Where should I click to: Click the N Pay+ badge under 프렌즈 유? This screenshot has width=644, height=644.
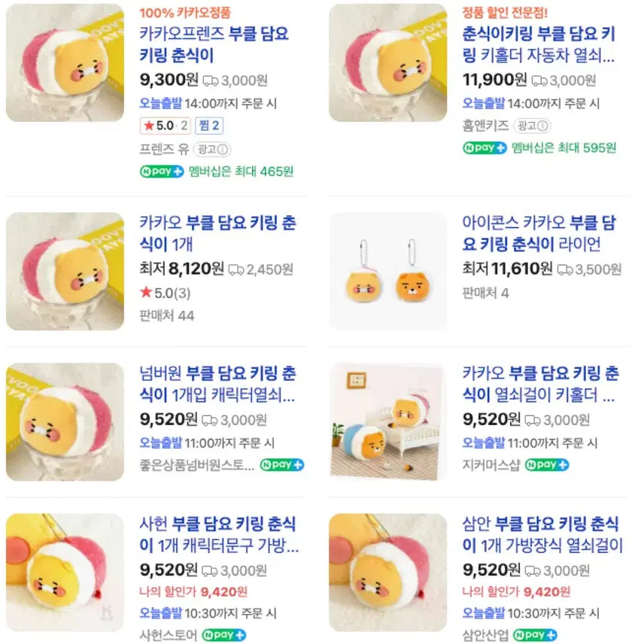pos(162,172)
